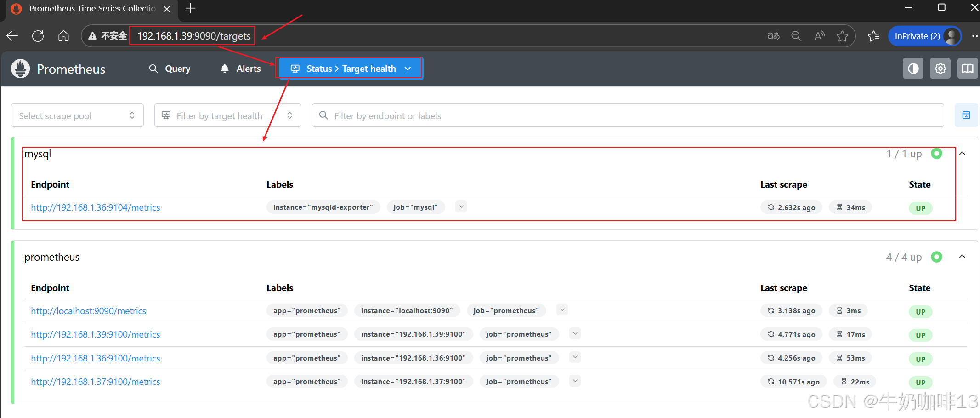Click the prometheus pool name
Viewport: 980px width, 418px height.
(52, 257)
